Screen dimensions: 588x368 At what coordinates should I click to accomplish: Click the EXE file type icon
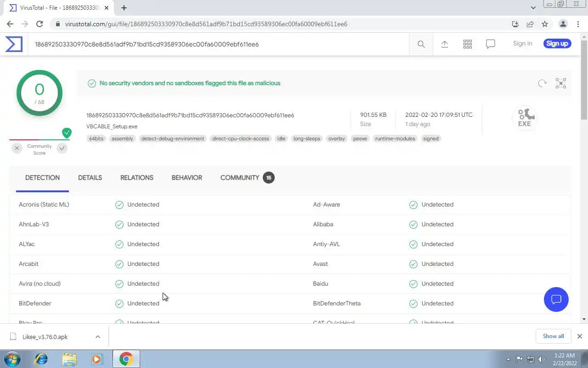[525, 118]
